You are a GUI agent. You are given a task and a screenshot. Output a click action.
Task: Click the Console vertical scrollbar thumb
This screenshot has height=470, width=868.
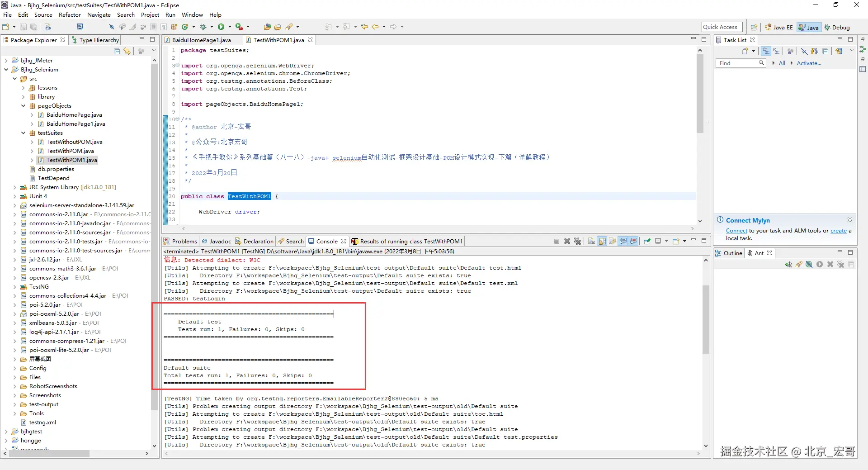(x=706, y=319)
